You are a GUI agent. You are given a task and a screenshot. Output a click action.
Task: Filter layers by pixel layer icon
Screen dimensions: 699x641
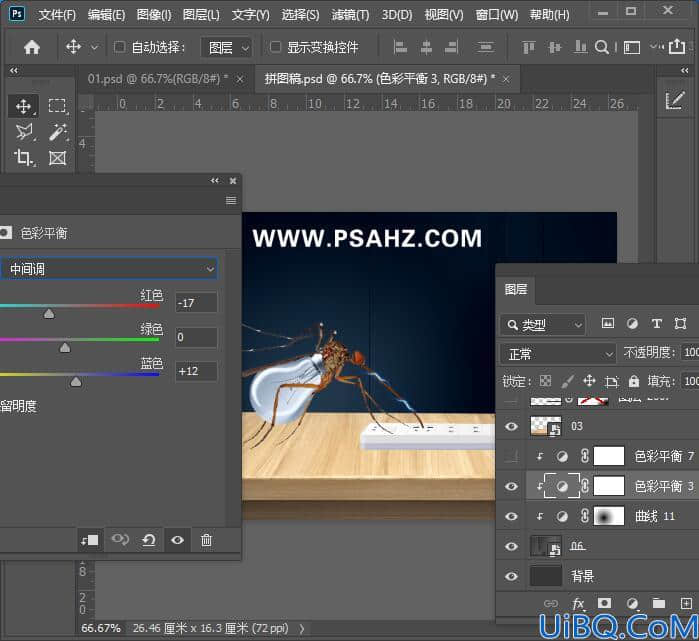click(x=608, y=324)
